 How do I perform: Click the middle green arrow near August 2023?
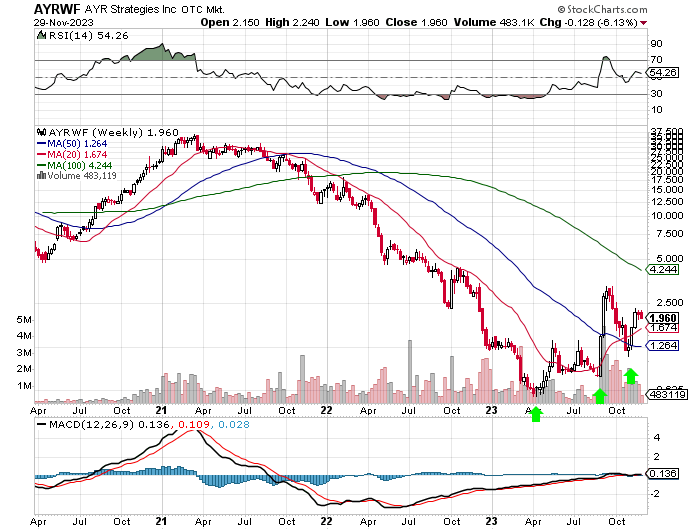pos(600,397)
